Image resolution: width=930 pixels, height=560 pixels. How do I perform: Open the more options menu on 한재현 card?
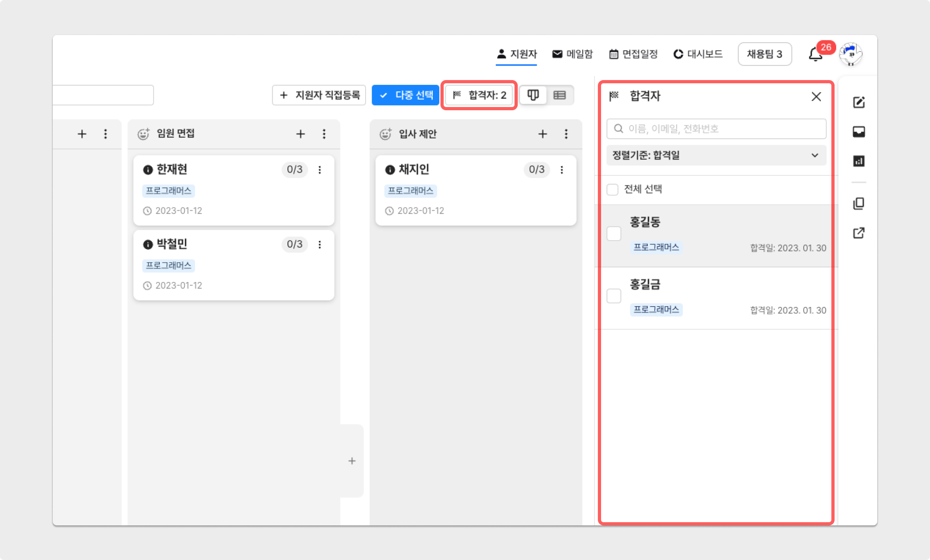click(320, 170)
